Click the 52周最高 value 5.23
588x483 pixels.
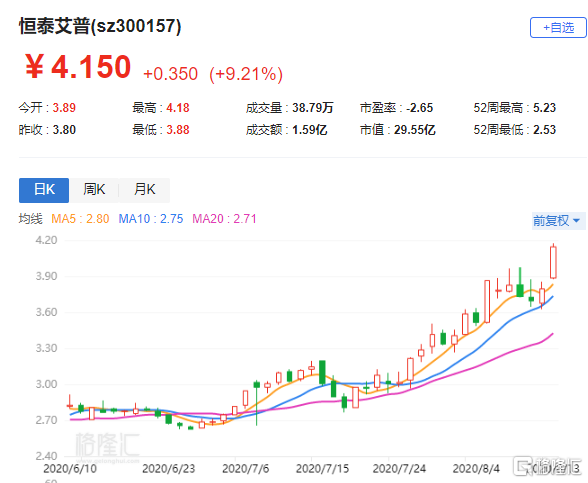click(544, 108)
